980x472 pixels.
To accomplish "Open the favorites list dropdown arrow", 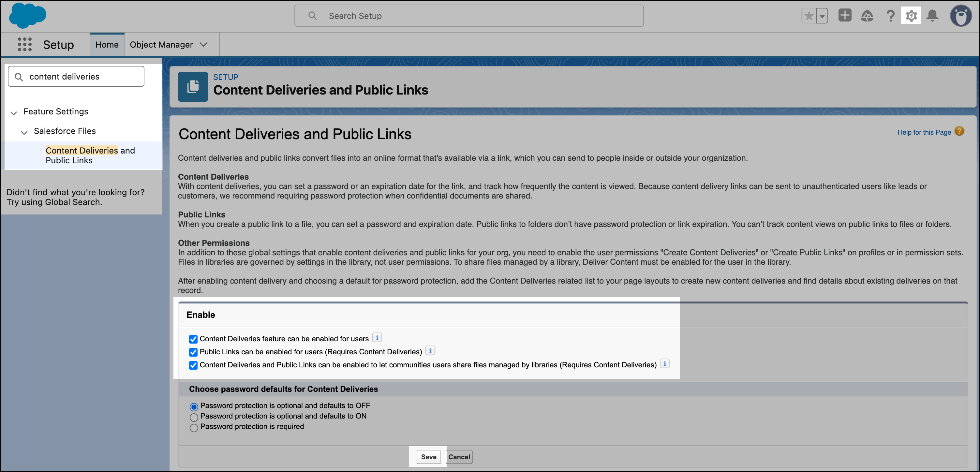I will tap(822, 16).
